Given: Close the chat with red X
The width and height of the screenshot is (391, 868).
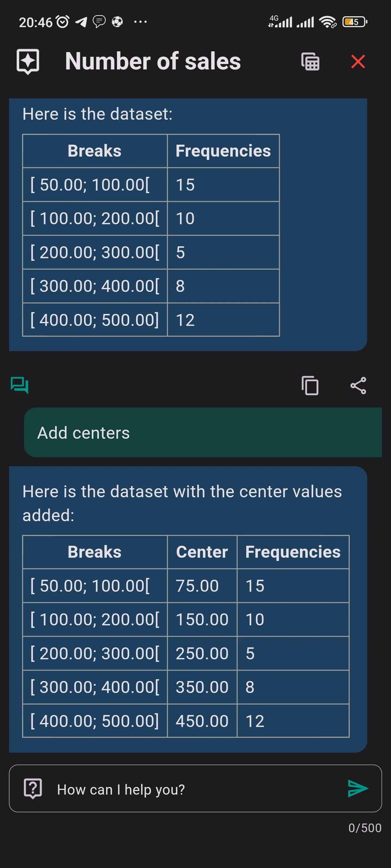Looking at the screenshot, I should pyautogui.click(x=358, y=61).
